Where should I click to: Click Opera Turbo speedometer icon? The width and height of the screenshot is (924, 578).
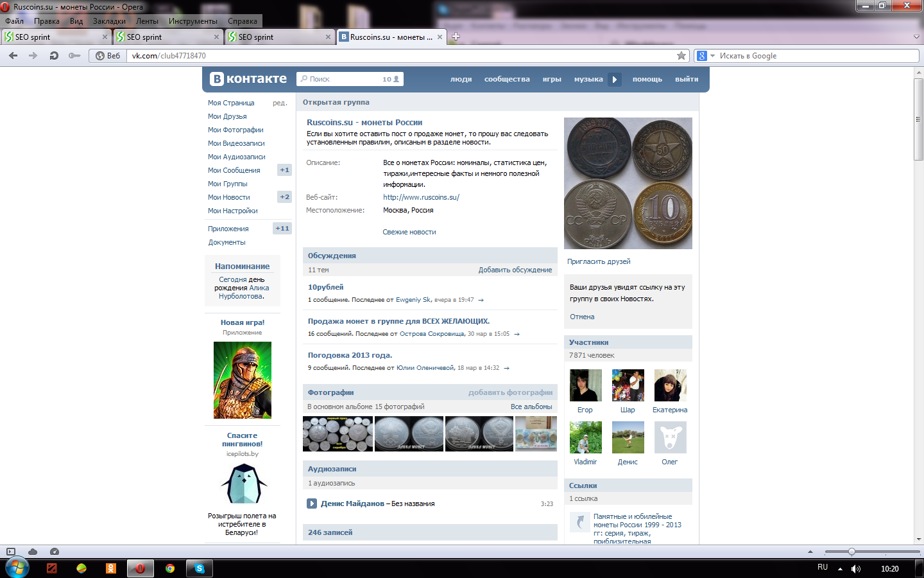coord(55,552)
